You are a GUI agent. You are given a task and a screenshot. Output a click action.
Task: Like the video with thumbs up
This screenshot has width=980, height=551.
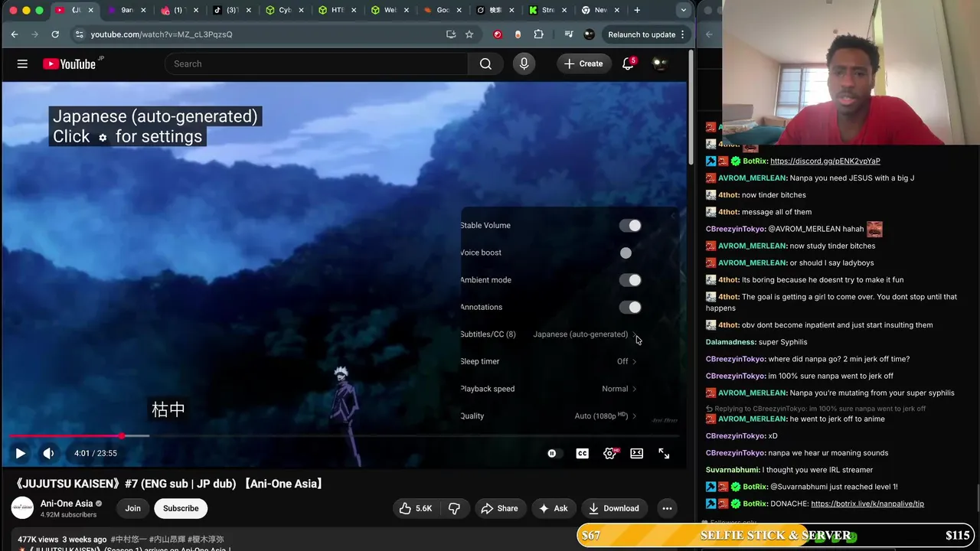pos(414,508)
